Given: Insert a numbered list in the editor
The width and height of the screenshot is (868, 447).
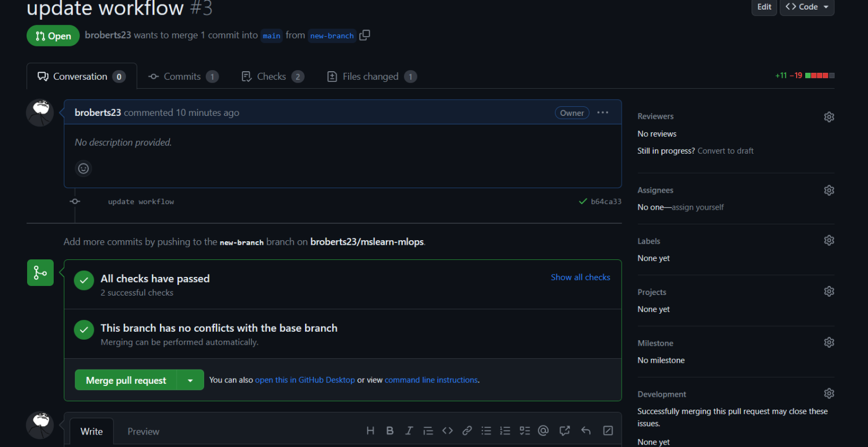Looking at the screenshot, I should click(505, 431).
